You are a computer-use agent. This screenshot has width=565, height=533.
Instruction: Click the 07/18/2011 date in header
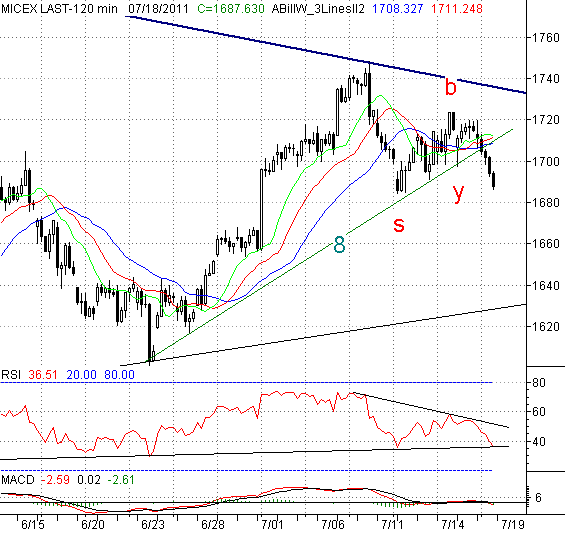point(158,9)
